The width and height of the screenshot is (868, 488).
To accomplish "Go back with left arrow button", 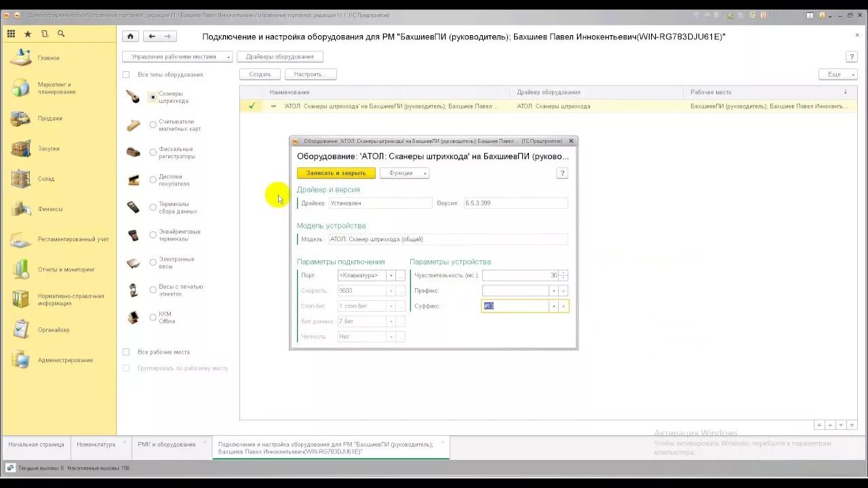I will pyautogui.click(x=152, y=37).
